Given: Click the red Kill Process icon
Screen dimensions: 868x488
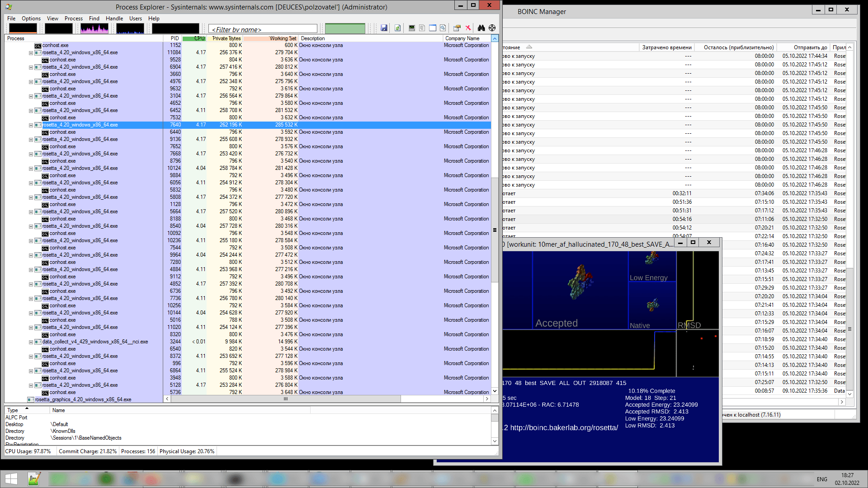Looking at the screenshot, I should (x=468, y=28).
